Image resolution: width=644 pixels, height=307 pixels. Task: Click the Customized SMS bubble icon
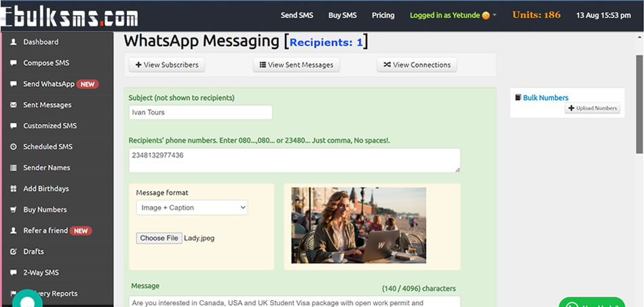pyautogui.click(x=14, y=126)
